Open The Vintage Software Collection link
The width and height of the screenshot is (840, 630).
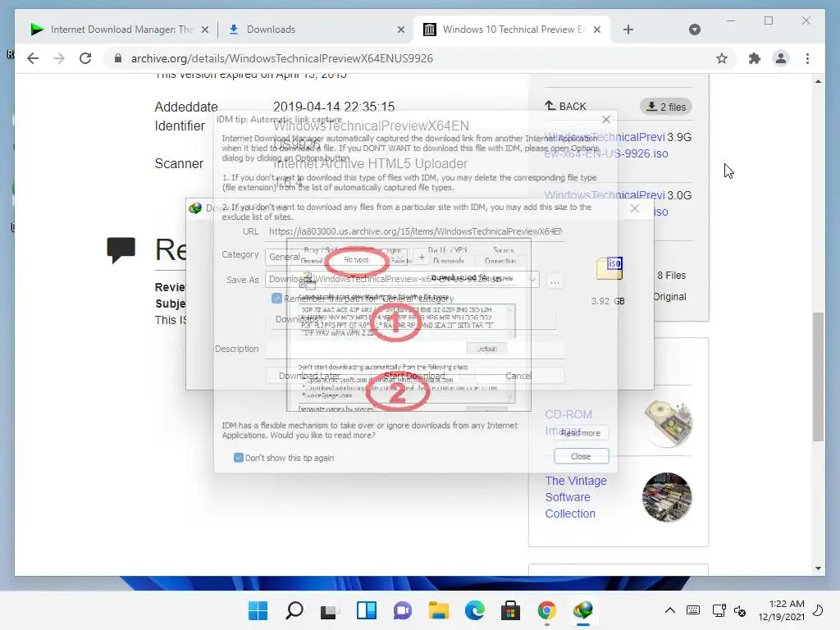(575, 497)
